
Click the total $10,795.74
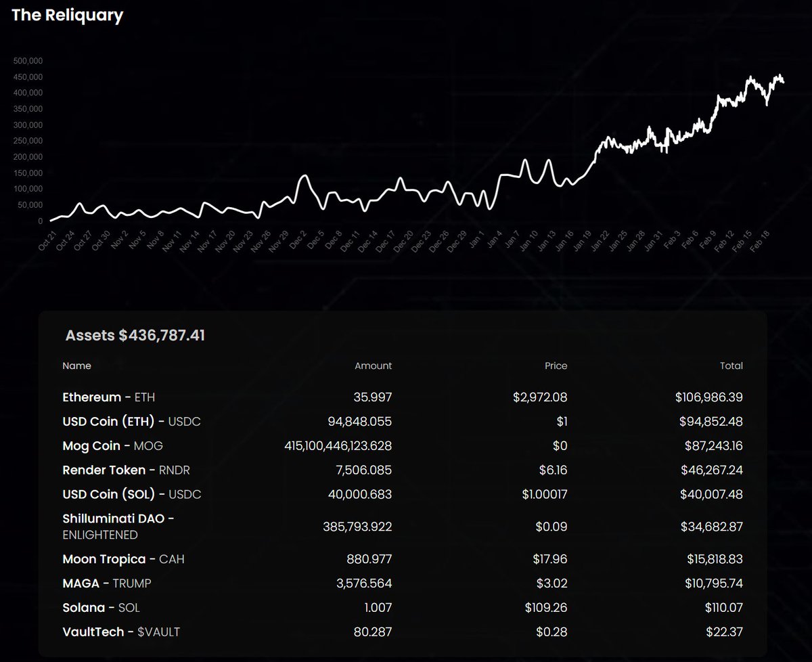pos(713,583)
